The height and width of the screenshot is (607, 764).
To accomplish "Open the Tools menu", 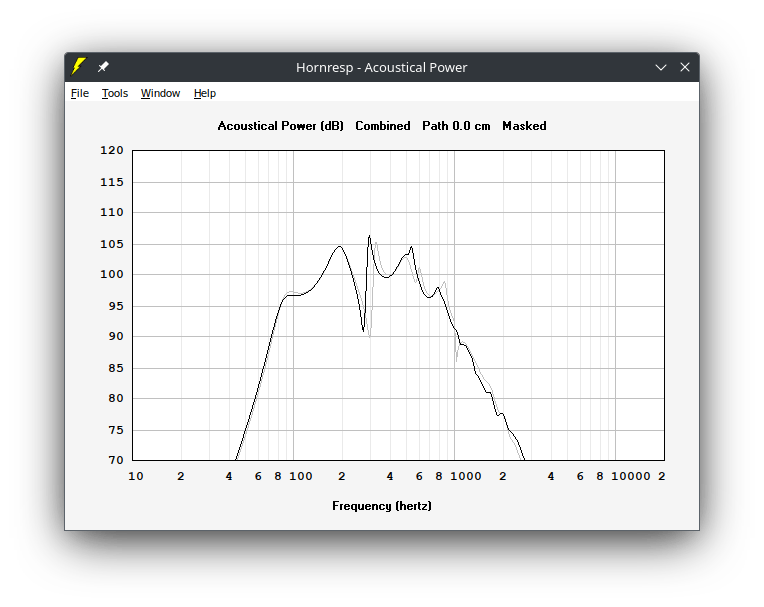I will pyautogui.click(x=115, y=93).
